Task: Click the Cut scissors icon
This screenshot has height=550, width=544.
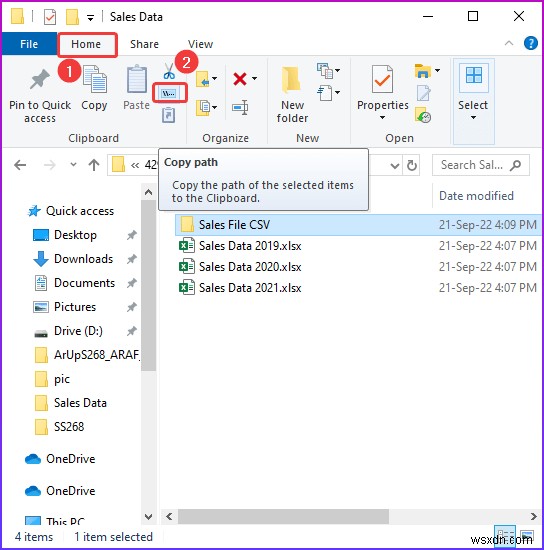Action: (x=169, y=71)
